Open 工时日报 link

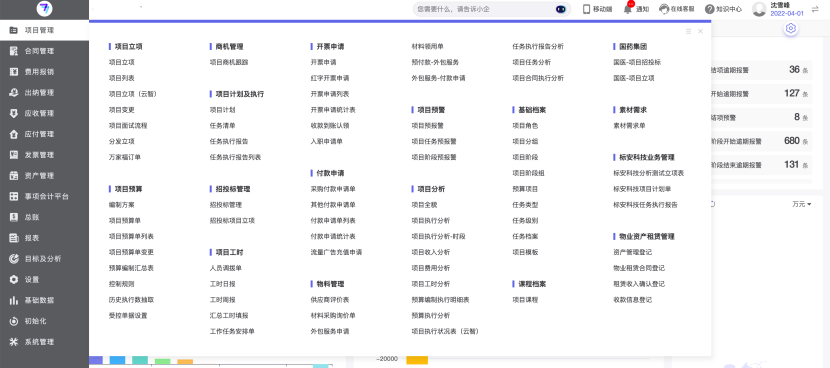(x=222, y=284)
